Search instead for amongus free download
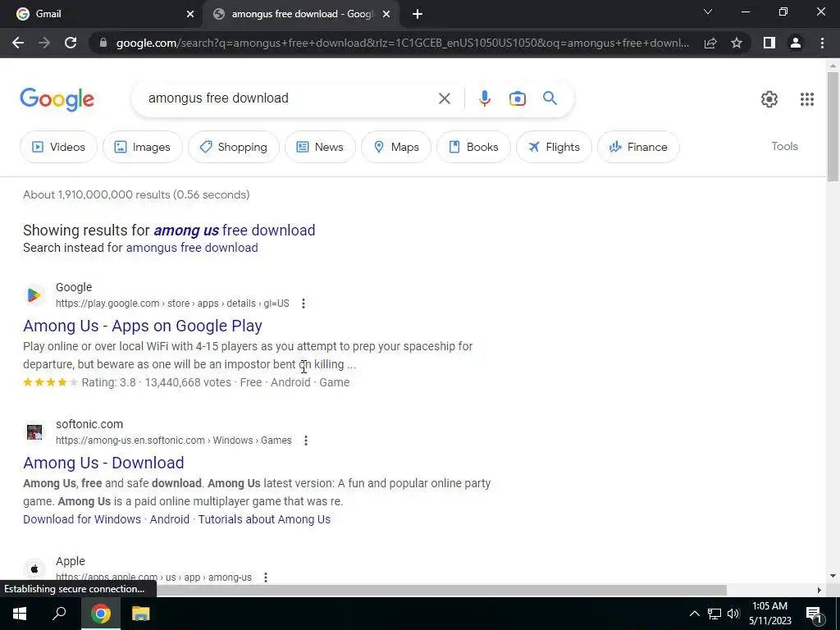 [192, 248]
